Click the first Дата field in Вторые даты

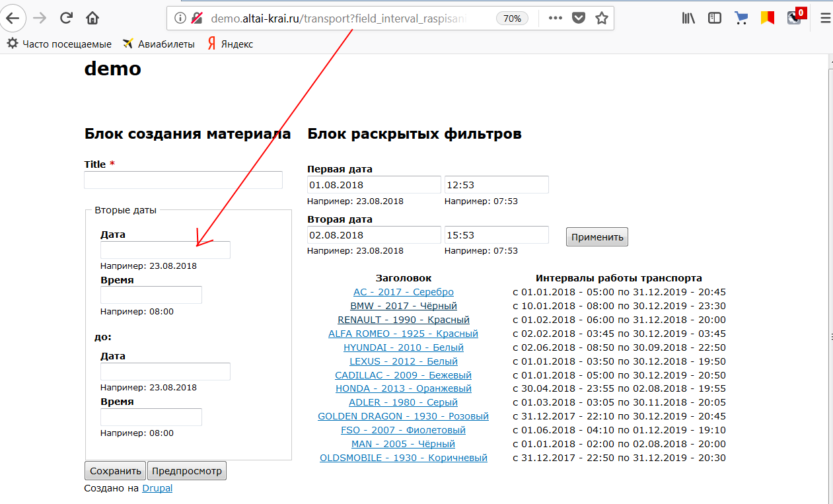[x=165, y=250]
